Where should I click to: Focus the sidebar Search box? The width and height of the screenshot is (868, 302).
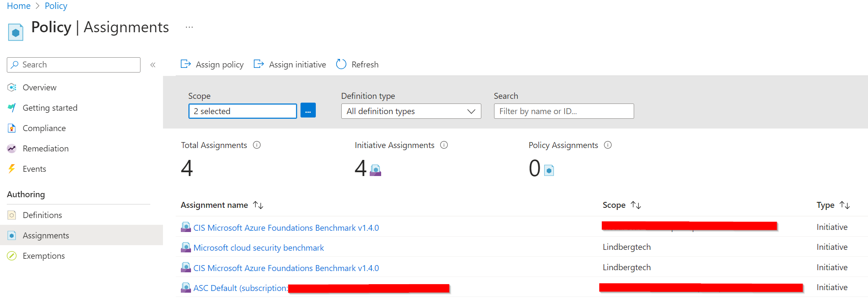(73, 65)
